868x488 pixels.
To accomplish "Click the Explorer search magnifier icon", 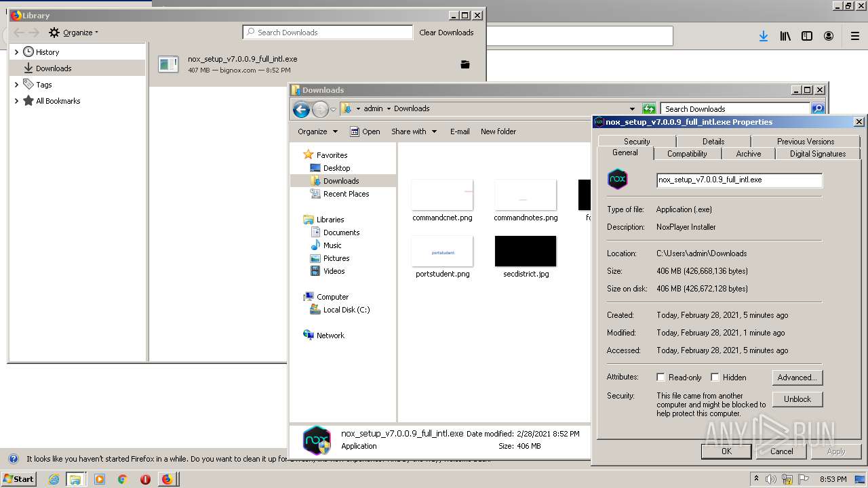I will [818, 108].
